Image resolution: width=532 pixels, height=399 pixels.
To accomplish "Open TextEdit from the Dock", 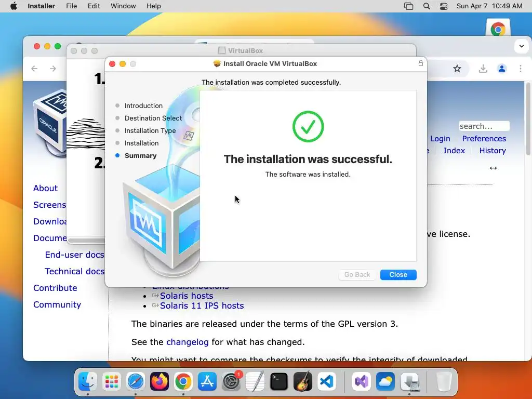I will [255, 381].
